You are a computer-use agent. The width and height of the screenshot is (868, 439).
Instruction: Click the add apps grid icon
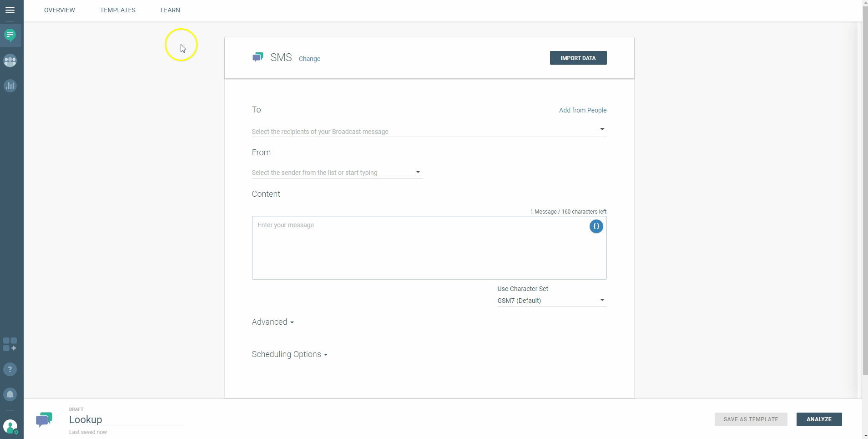pyautogui.click(x=10, y=344)
